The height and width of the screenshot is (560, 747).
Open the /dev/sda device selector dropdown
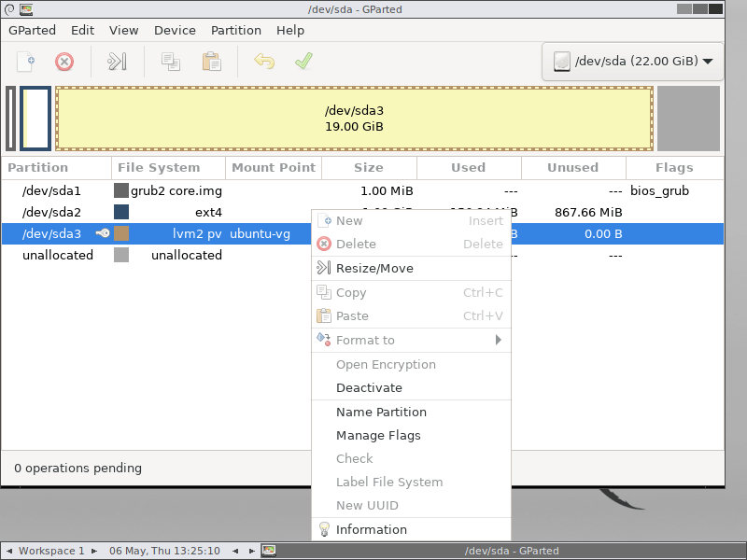(x=632, y=61)
